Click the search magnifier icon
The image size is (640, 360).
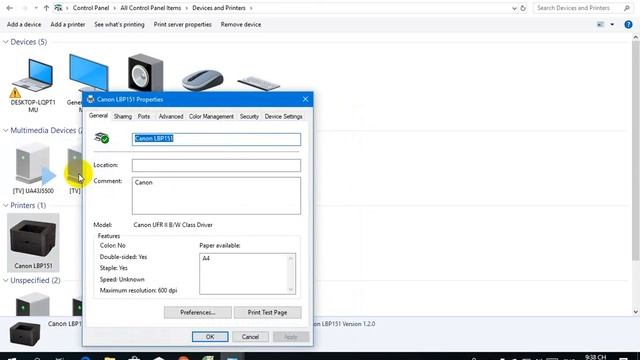627,8
